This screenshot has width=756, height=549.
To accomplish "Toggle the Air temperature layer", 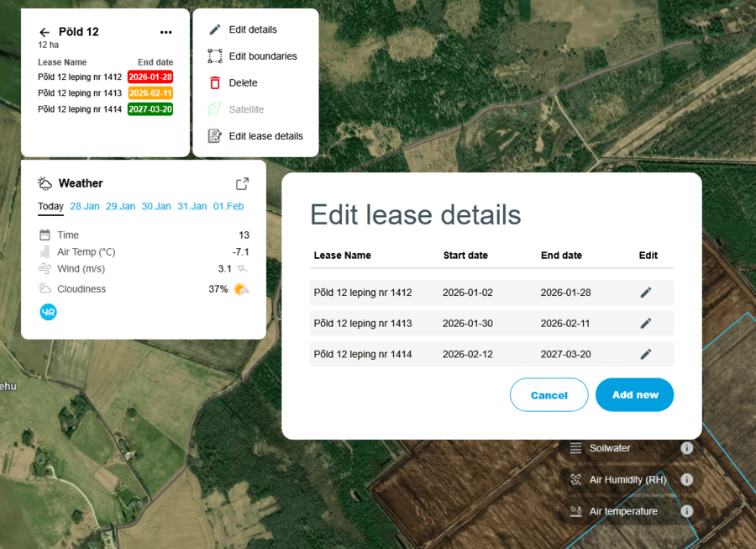I will click(x=622, y=511).
